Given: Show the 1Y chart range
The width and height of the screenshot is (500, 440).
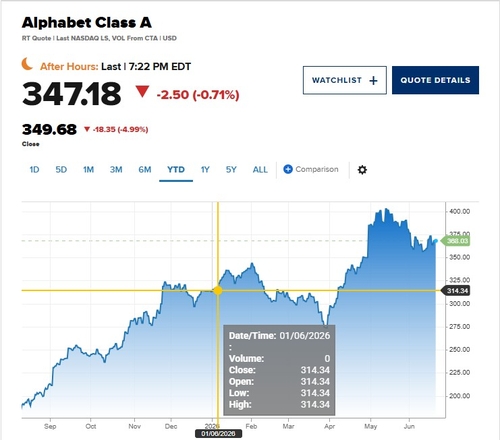Looking at the screenshot, I should point(205,170).
